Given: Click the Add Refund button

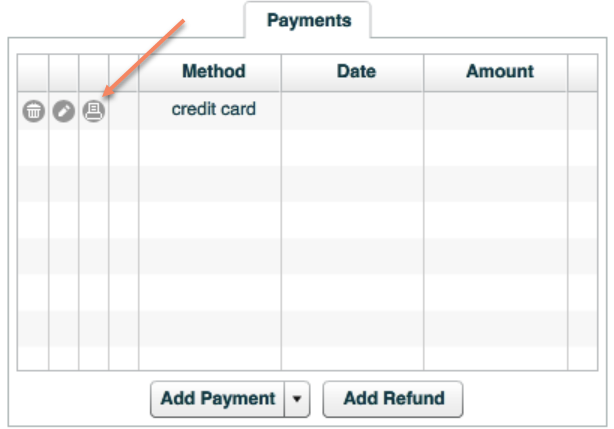Looking at the screenshot, I should pyautogui.click(x=393, y=398).
